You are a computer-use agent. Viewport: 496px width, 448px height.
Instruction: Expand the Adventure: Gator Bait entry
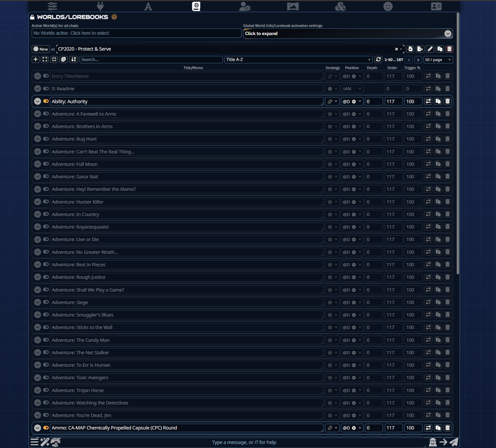[x=37, y=177]
